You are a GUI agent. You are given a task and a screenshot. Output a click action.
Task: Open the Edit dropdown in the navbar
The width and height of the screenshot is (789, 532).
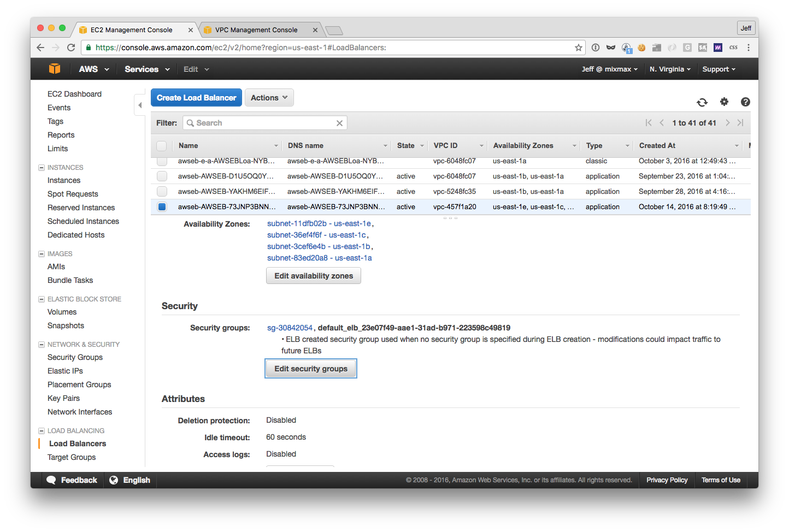click(196, 69)
